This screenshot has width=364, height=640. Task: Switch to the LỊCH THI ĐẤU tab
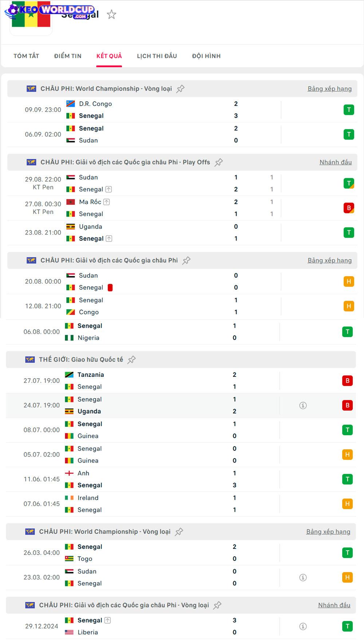(x=157, y=56)
